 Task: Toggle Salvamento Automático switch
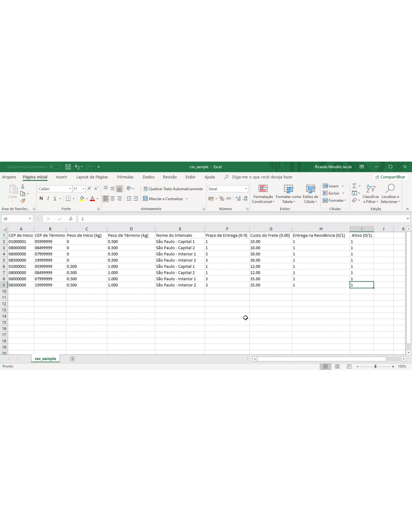pos(55,167)
